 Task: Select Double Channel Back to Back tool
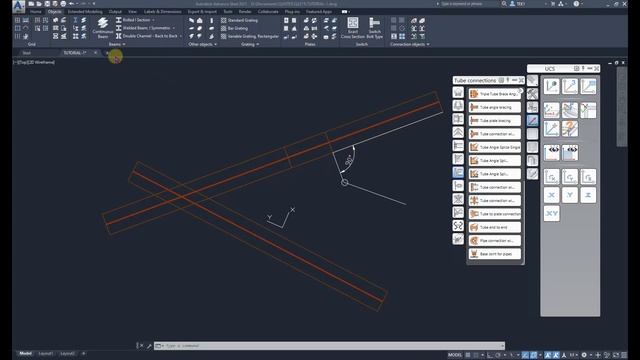click(x=147, y=36)
